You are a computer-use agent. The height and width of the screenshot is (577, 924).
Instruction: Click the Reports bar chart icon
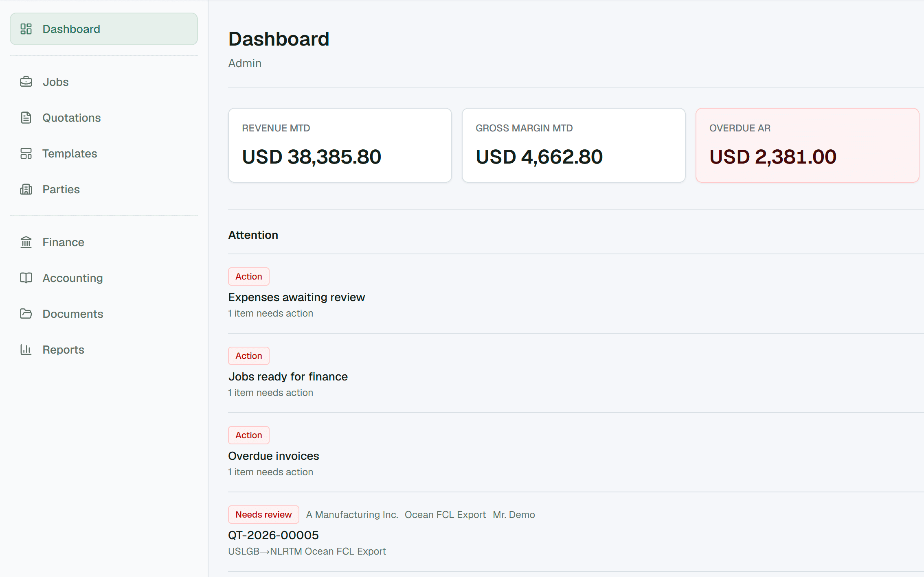click(26, 350)
